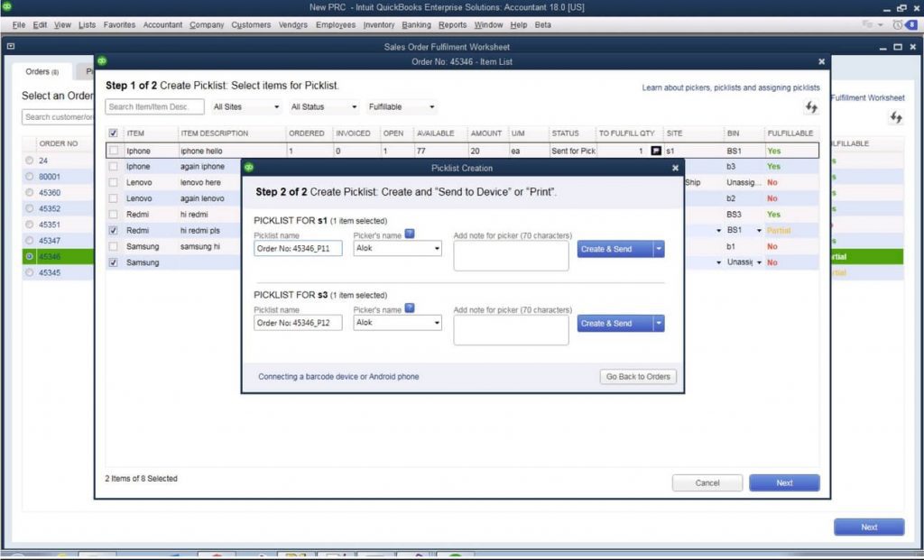Click Create & Send for s1 picklist

[x=614, y=249]
